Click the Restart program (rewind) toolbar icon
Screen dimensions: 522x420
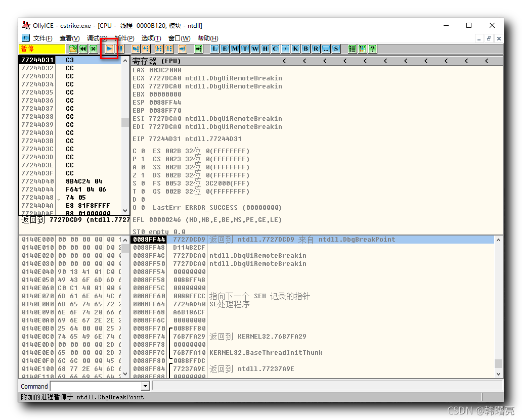tap(83, 49)
